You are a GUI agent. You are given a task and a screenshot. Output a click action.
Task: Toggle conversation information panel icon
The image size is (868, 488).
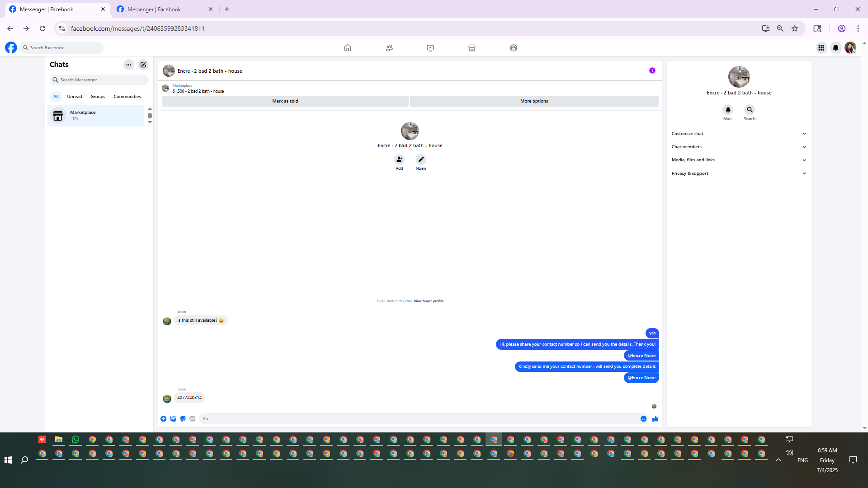tap(652, 70)
